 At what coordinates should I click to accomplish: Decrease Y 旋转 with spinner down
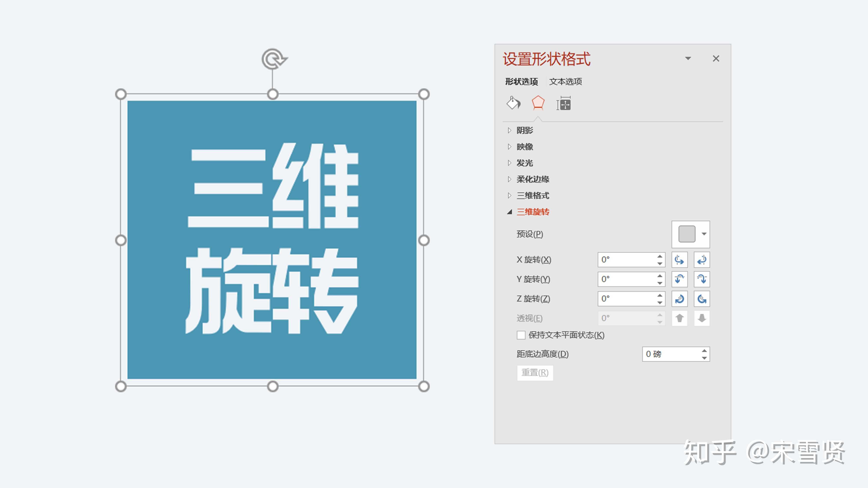660,283
